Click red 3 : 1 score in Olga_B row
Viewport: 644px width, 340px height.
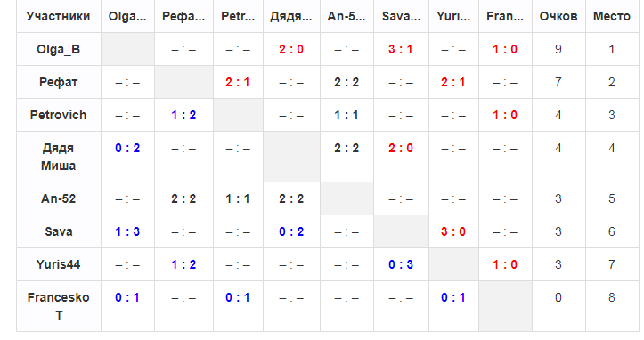401,49
